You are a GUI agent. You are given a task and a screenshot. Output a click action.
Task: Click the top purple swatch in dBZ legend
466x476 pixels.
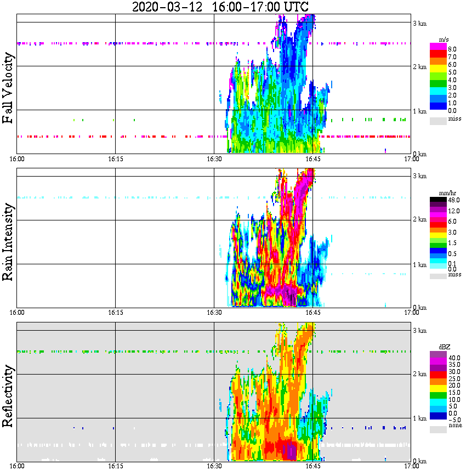coord(438,354)
